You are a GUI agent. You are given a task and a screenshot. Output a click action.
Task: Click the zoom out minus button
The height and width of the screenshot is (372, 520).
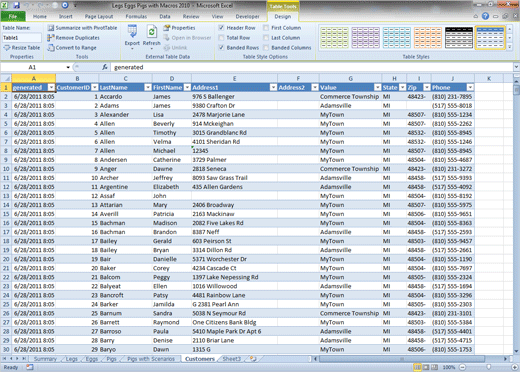(462, 367)
